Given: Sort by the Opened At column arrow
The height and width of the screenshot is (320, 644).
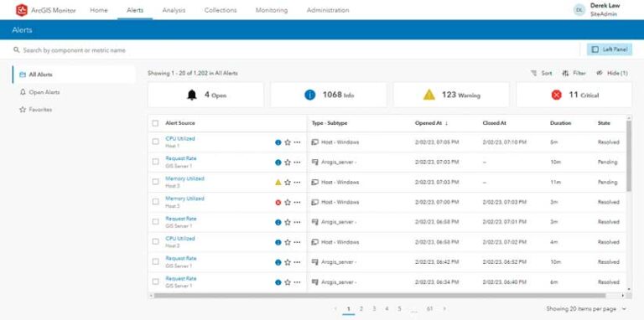Looking at the screenshot, I should tap(446, 123).
